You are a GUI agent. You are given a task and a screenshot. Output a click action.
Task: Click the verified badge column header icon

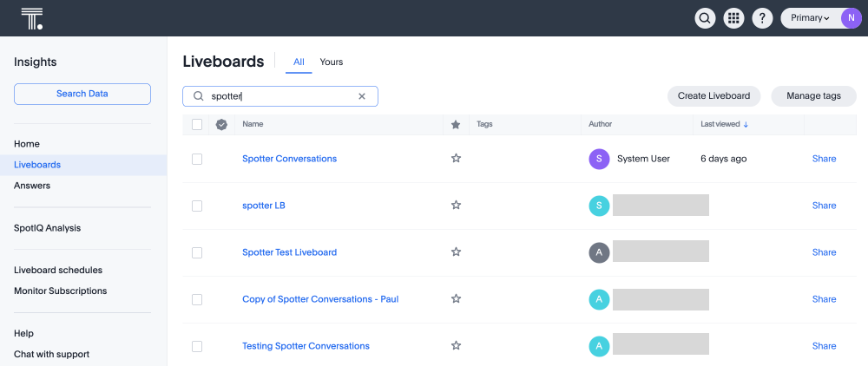pyautogui.click(x=221, y=125)
